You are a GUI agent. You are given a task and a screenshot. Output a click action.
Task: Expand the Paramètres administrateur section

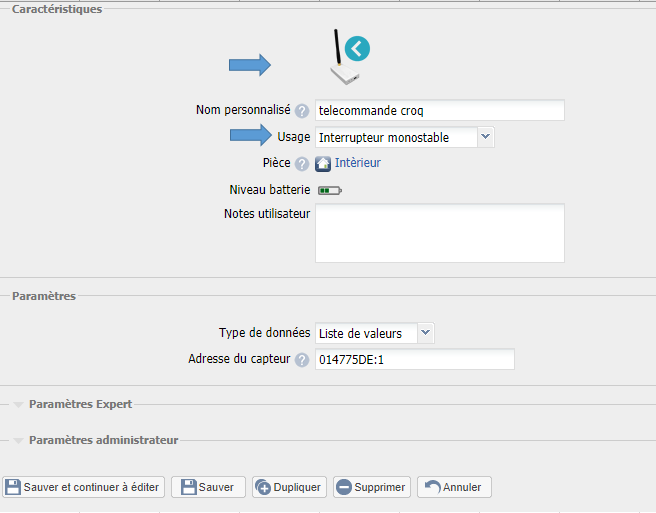pos(103,440)
